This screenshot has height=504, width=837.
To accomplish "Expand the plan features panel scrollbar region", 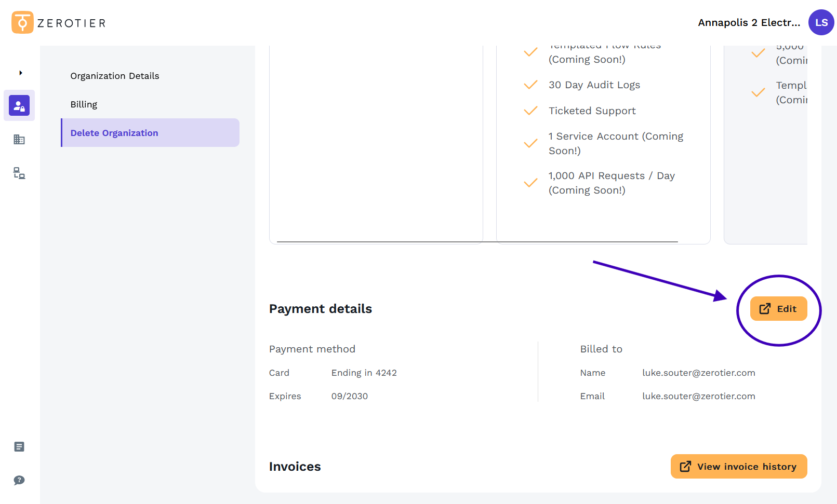I will pyautogui.click(x=477, y=241).
